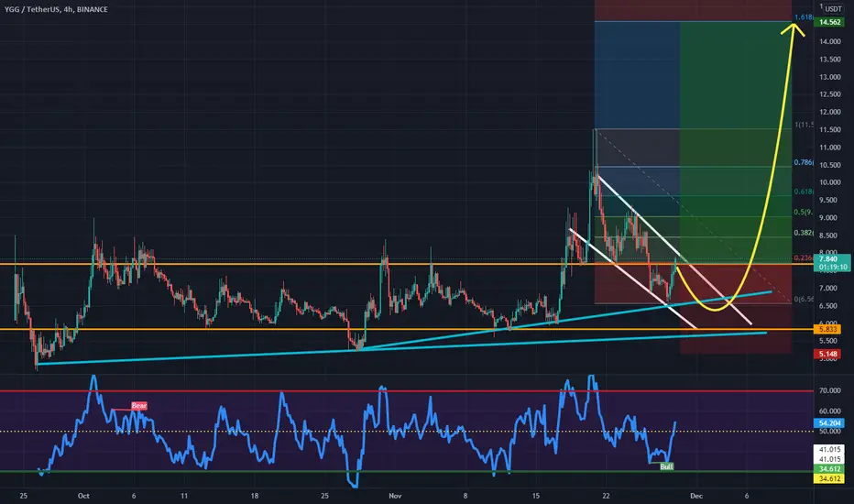
Task: Select the 0.382 Fibonacci level label
Action: pos(804,233)
